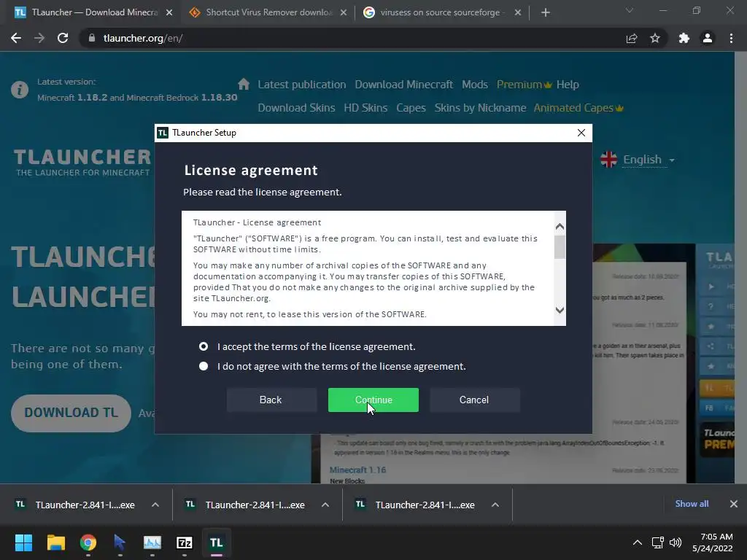Click the TLauncher site logo
The image size is (747, 560).
coord(82,163)
